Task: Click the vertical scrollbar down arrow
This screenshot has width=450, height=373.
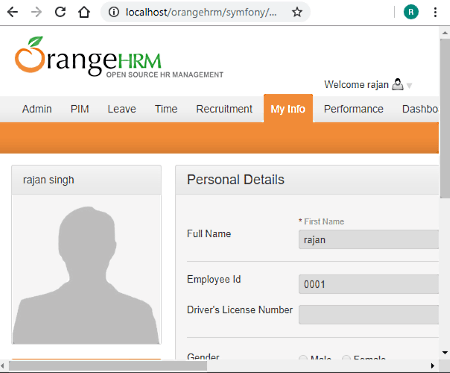Action: (445, 352)
